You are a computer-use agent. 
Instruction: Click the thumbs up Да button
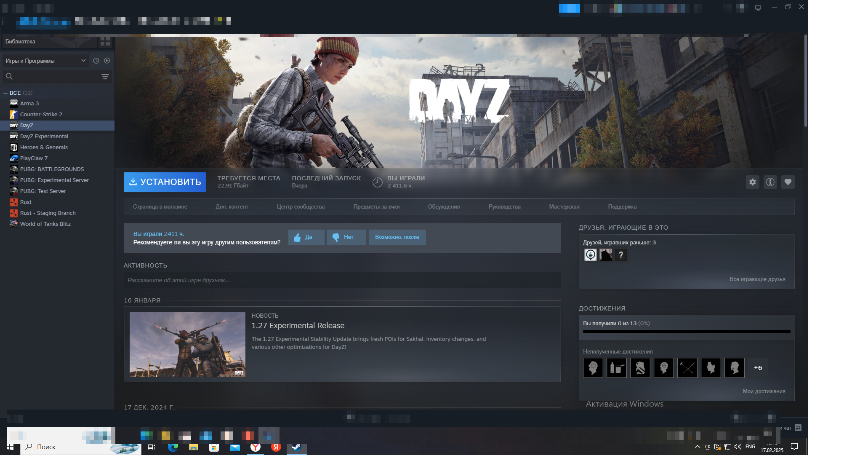[306, 237]
